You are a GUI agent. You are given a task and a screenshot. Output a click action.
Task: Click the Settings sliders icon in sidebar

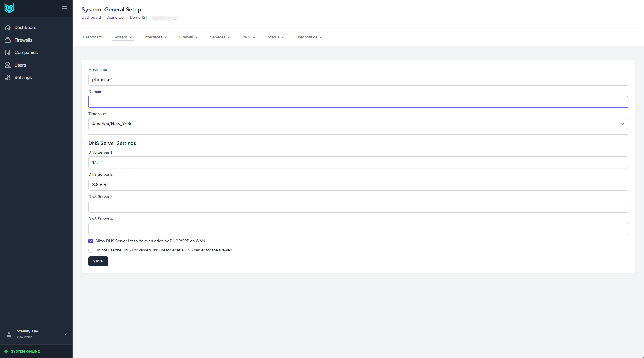[8, 78]
